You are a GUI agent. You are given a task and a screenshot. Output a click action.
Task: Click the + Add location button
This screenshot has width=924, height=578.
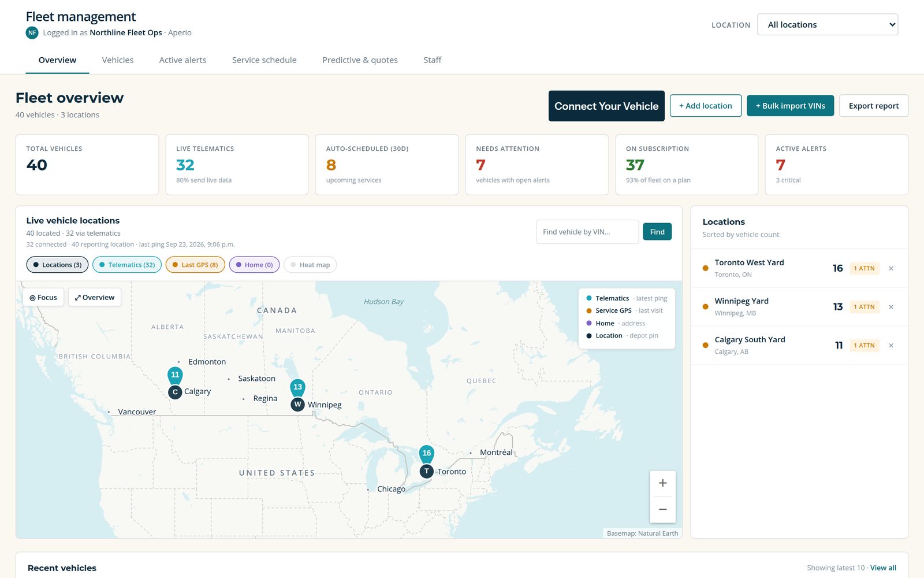(706, 106)
